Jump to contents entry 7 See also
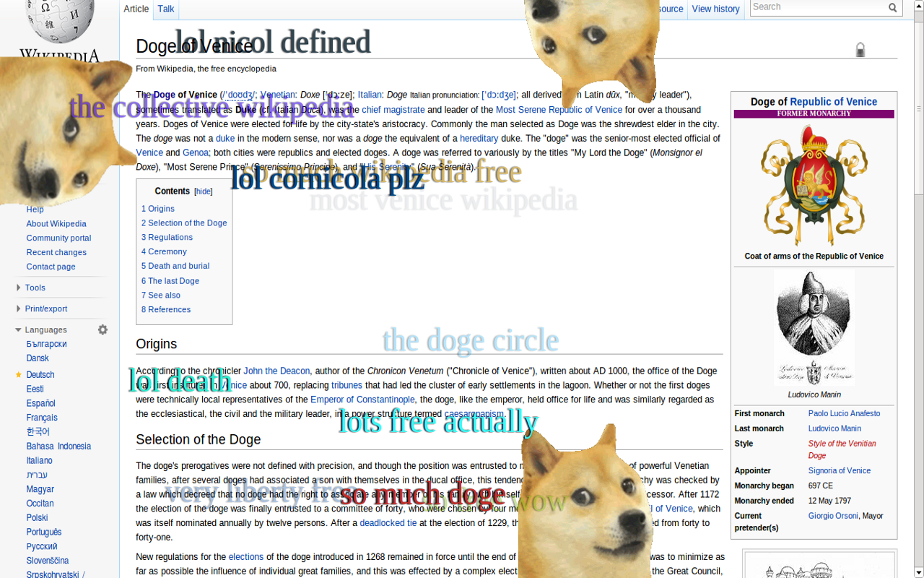The width and height of the screenshot is (924, 578). [x=161, y=295]
